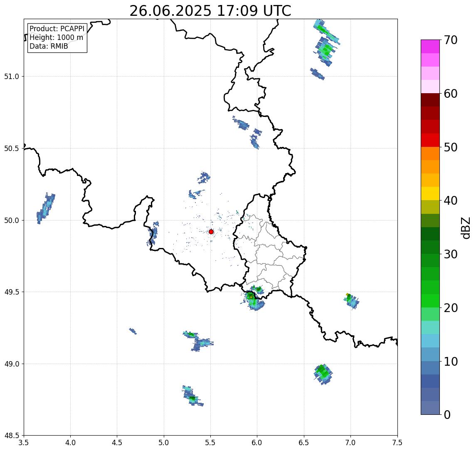Click the yellow colorbar segment above 40
Screen dimensions: 476x451
(x=430, y=193)
